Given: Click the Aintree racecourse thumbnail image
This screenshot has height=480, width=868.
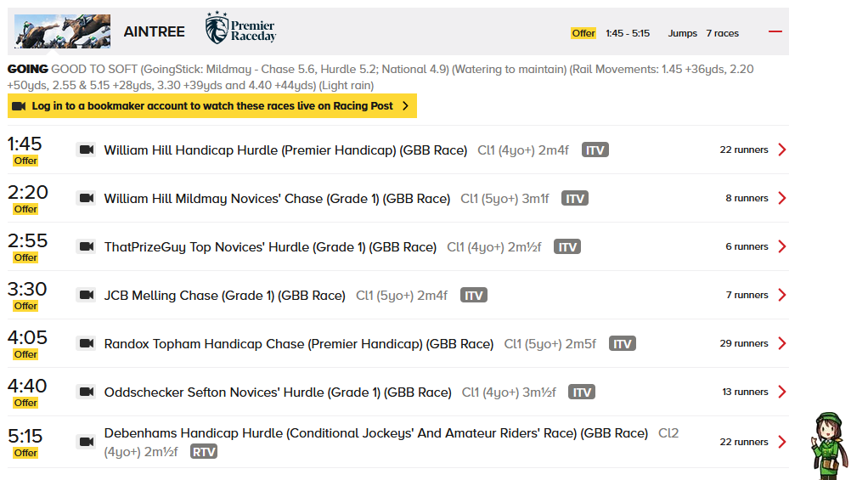Looking at the screenshot, I should tap(62, 31).
